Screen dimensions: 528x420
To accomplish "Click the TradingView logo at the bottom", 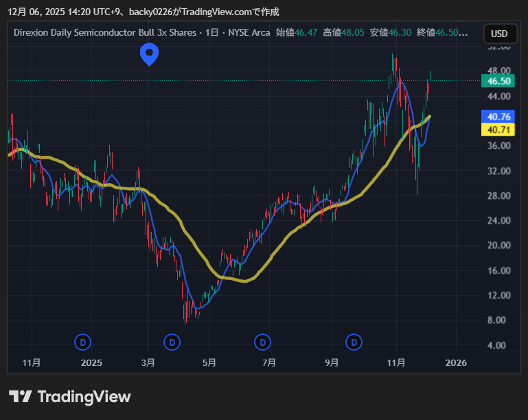I will point(69,397).
